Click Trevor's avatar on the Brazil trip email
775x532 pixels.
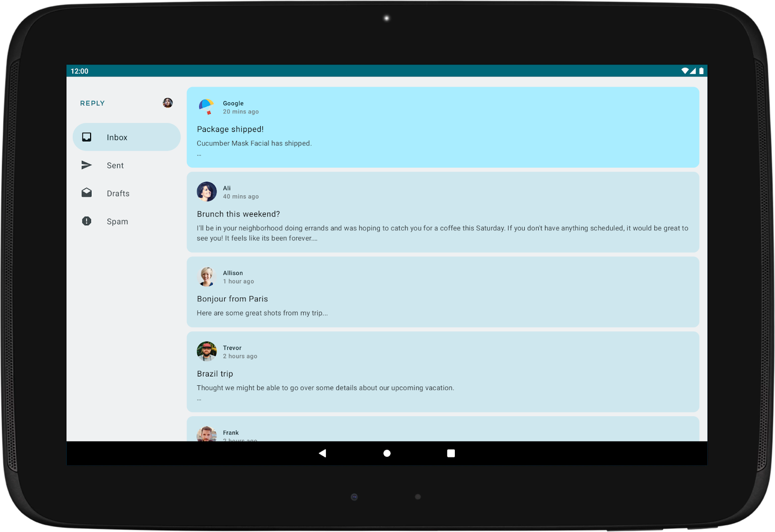[207, 351]
